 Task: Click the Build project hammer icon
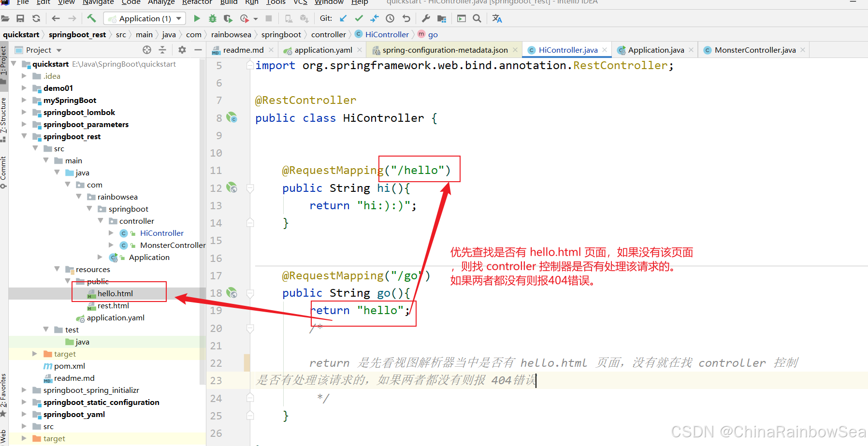91,18
